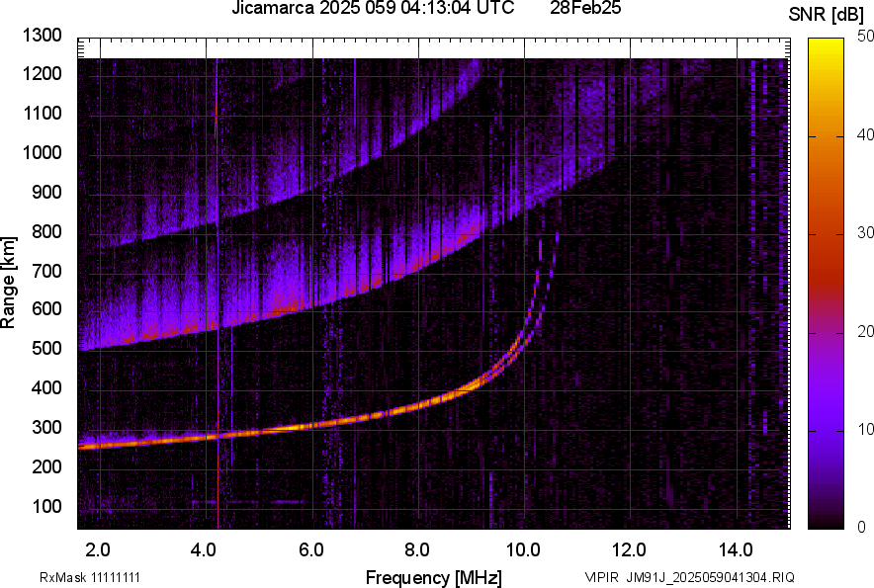The width and height of the screenshot is (874, 588).
Task: Click the 10.0 frequency tick label
Action: click(x=522, y=549)
